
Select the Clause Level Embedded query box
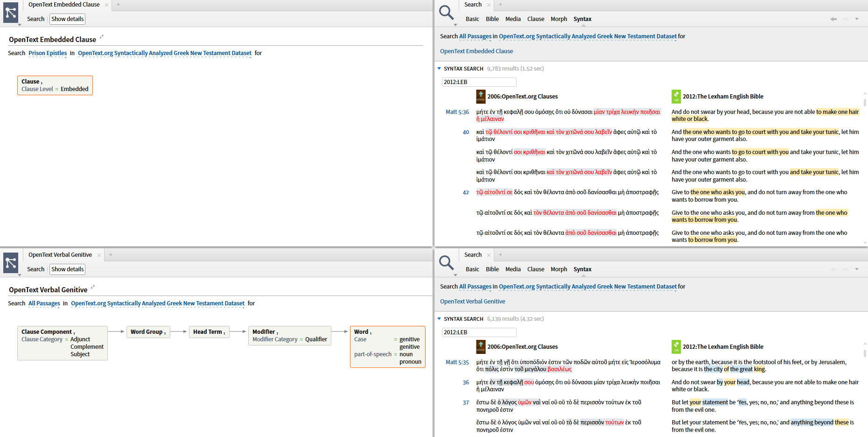55,85
